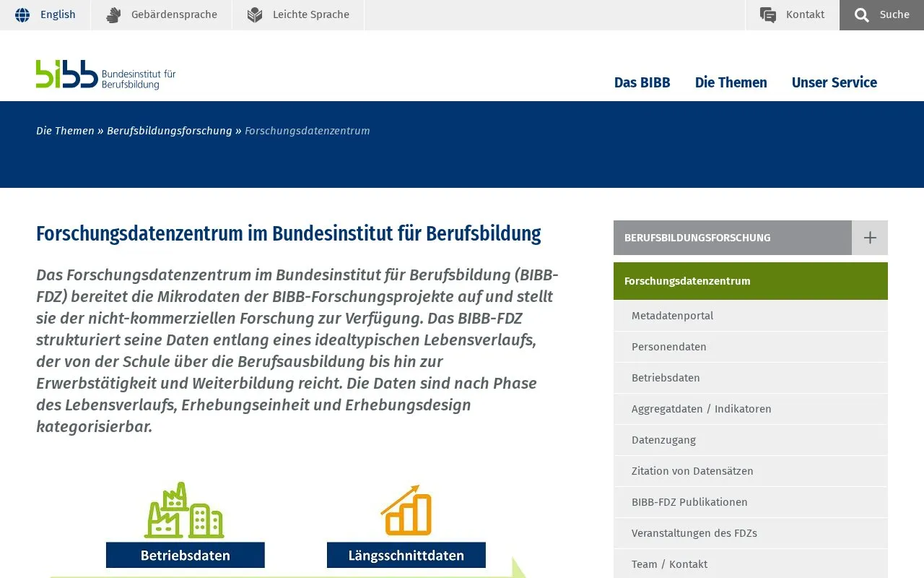This screenshot has width=924, height=578.
Task: Click the Kontakt speech bubble icon
Action: coord(768,15)
